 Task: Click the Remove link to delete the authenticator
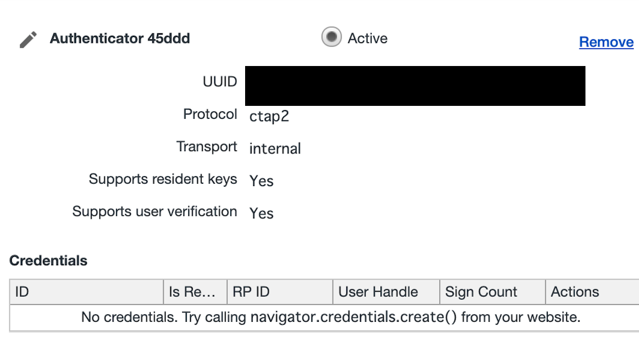[x=606, y=42]
